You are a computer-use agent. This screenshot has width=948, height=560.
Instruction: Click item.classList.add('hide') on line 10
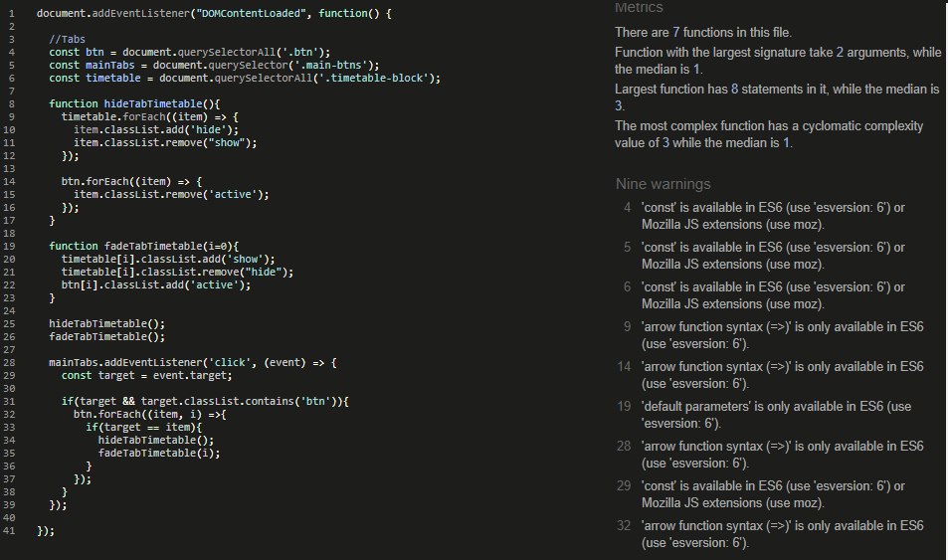click(x=156, y=129)
